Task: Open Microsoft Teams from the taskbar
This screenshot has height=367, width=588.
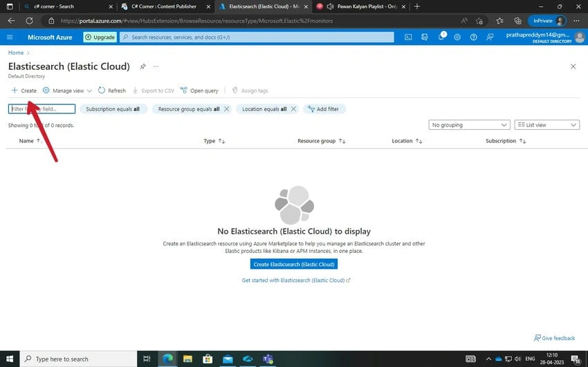Action: point(268,359)
